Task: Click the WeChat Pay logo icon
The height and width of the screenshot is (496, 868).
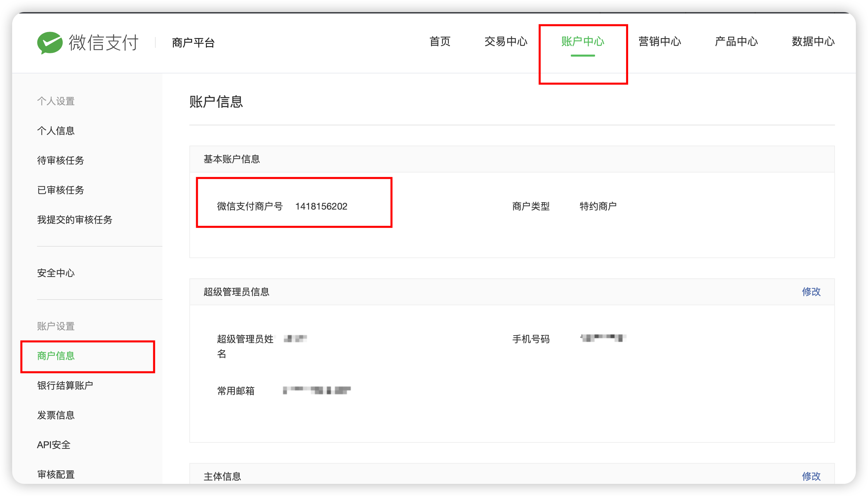Action: click(x=50, y=42)
